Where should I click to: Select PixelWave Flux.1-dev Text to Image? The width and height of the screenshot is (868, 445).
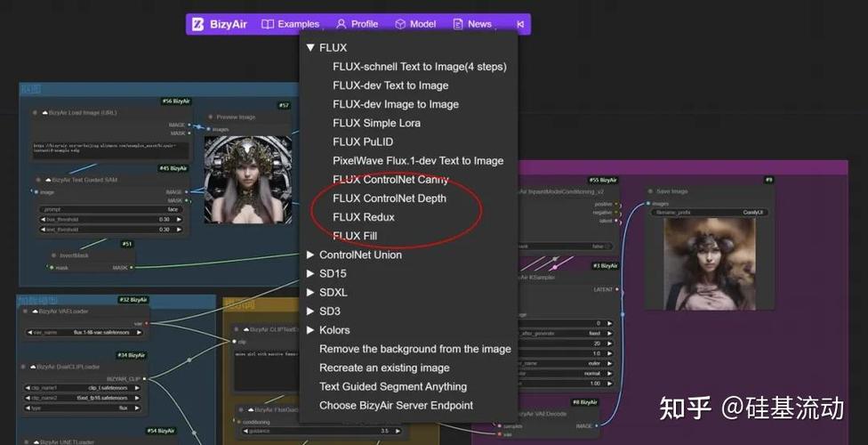click(x=418, y=161)
